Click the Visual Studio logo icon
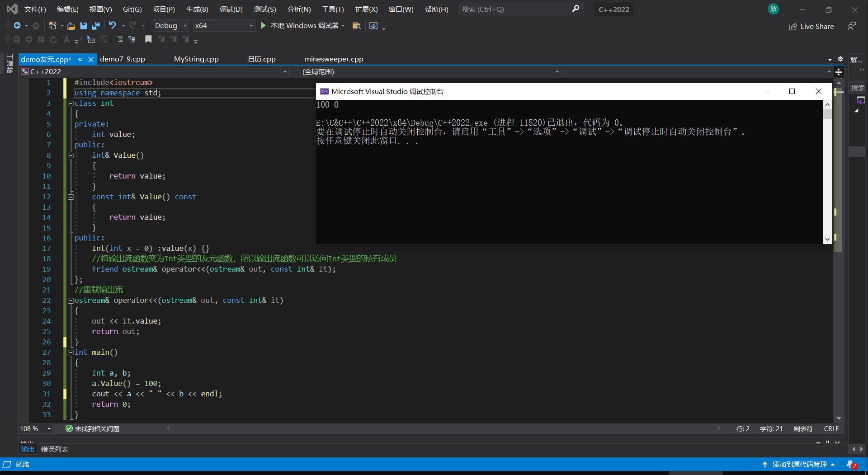Image resolution: width=868 pixels, height=475 pixels. point(12,9)
